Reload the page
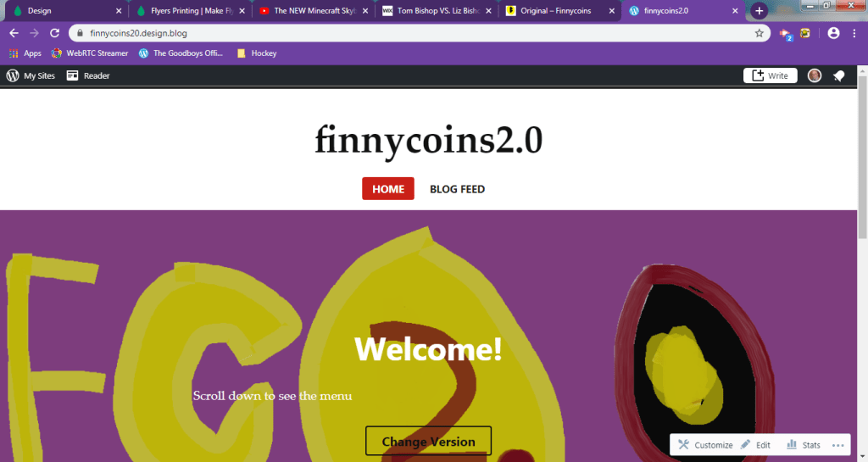This screenshot has height=462, width=868. coord(54,33)
